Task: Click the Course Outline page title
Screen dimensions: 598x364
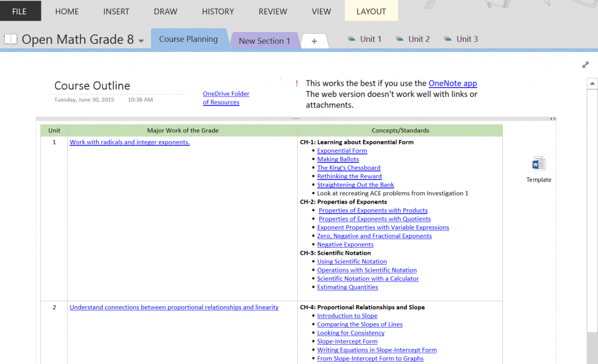Action: point(92,86)
